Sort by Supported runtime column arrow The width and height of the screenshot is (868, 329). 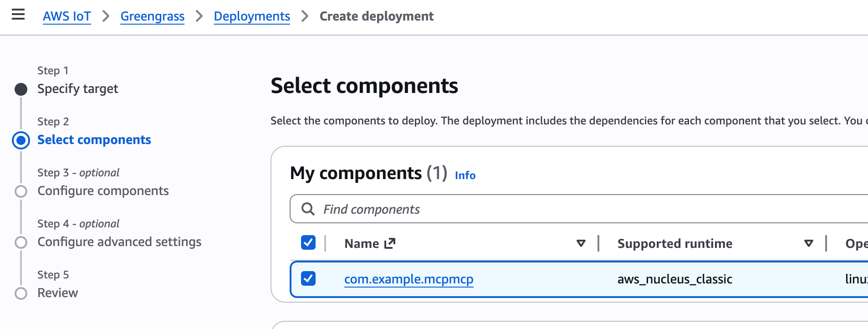click(x=808, y=243)
